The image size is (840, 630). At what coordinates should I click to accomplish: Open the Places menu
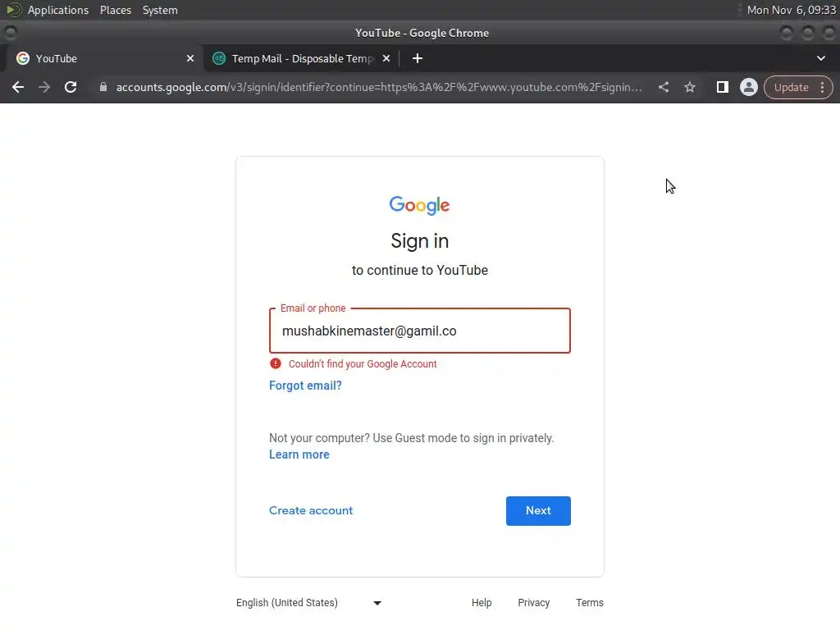pos(116,10)
